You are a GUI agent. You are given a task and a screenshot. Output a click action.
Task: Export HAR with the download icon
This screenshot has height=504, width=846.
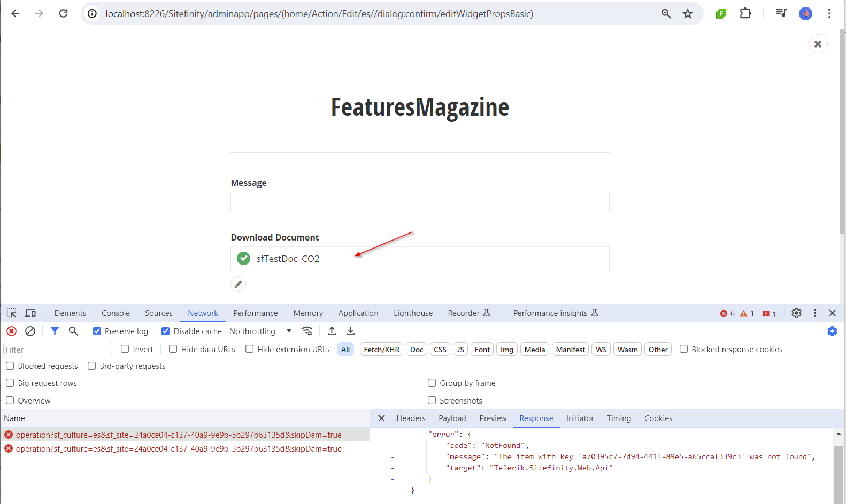tap(350, 331)
